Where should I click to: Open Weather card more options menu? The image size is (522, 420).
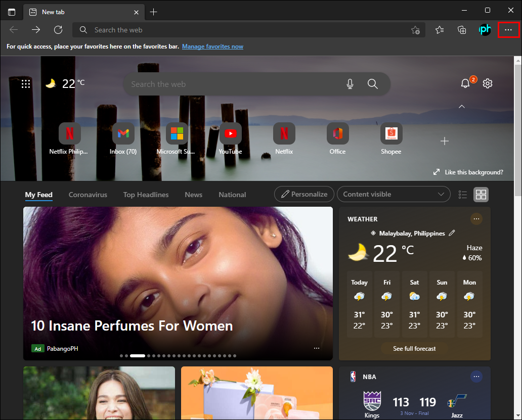[x=476, y=219]
